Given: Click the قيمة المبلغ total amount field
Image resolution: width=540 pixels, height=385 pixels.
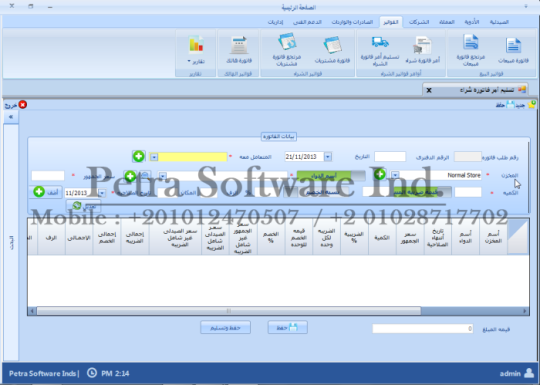Looking at the screenshot, I should [x=423, y=329].
